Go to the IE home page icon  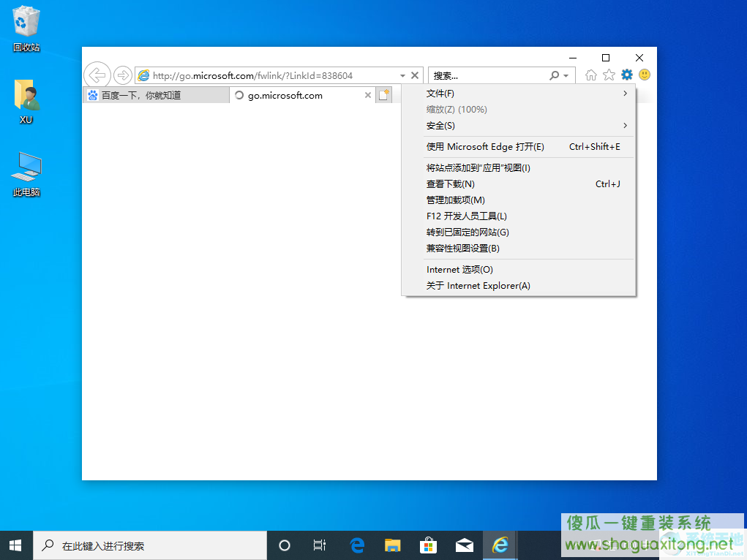pos(590,75)
